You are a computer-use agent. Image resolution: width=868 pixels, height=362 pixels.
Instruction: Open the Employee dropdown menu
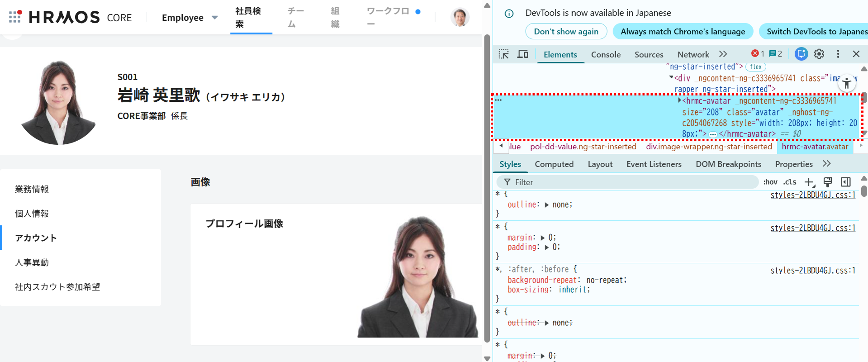click(190, 18)
